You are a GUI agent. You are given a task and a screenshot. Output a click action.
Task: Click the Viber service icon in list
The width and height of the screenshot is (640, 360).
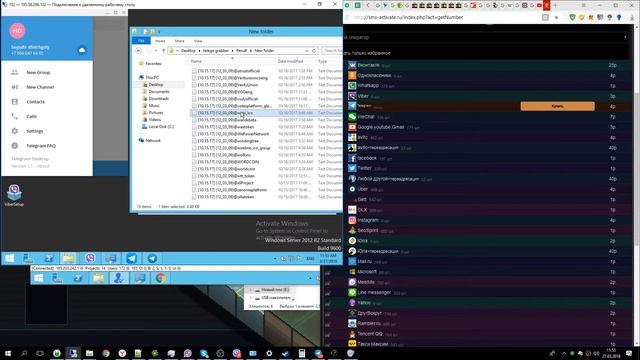(352, 96)
